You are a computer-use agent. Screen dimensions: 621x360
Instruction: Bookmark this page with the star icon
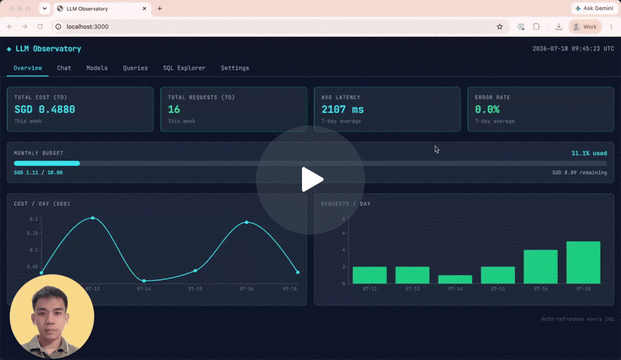tap(500, 27)
